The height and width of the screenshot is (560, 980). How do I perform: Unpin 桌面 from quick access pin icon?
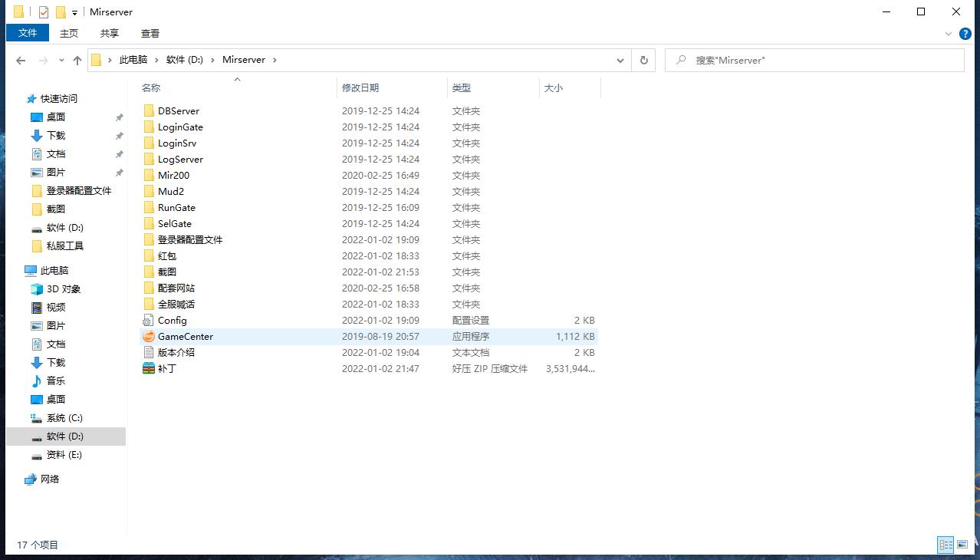pos(119,117)
